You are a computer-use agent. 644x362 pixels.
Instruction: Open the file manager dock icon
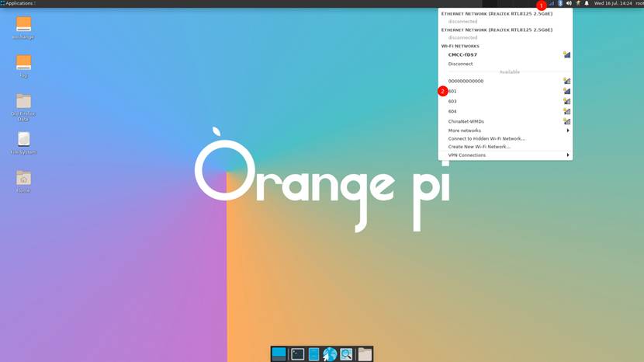tap(313, 354)
